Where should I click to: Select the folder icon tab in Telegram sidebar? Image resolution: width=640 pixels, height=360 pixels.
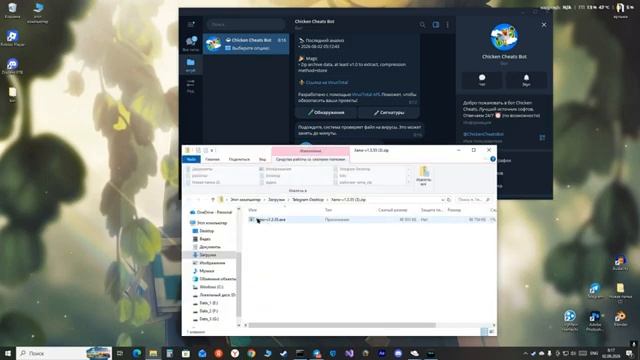coord(191,64)
